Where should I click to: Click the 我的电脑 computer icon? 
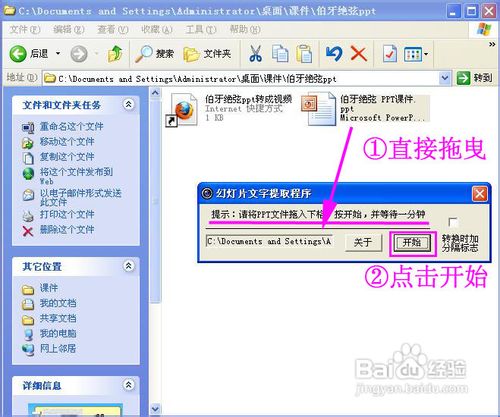pyautogui.click(x=28, y=334)
